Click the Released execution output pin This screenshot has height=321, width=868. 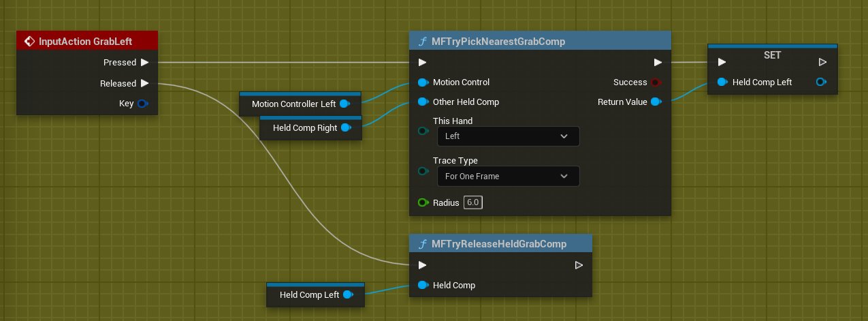(x=144, y=84)
